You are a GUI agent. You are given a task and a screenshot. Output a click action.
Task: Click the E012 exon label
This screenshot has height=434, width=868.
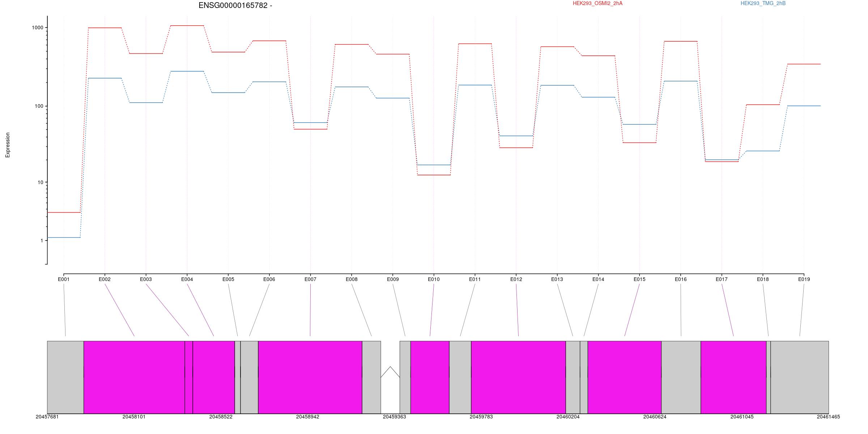(x=516, y=279)
